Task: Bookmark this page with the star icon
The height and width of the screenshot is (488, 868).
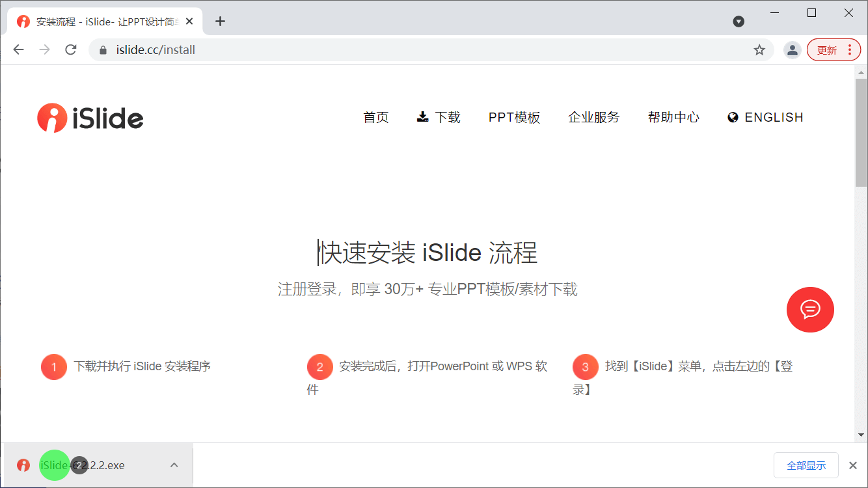Action: (x=759, y=50)
